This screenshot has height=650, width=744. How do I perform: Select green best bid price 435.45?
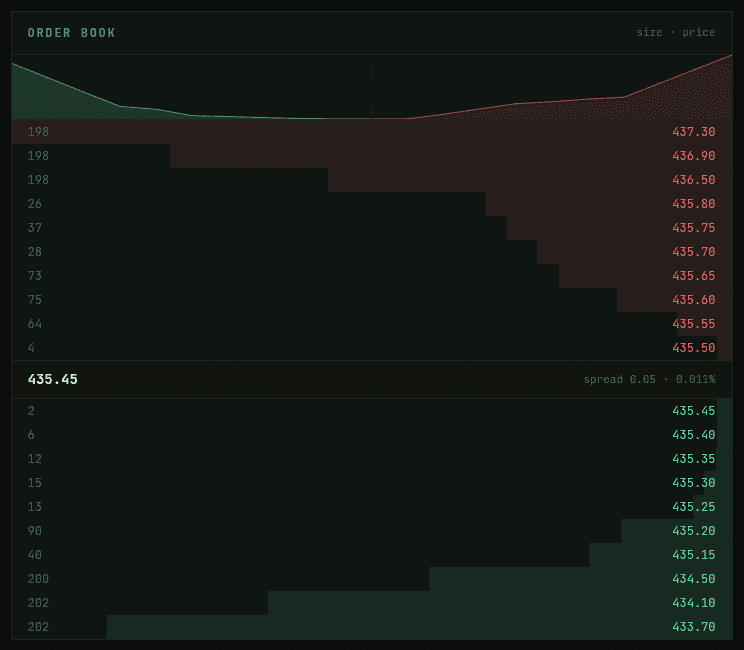click(693, 411)
